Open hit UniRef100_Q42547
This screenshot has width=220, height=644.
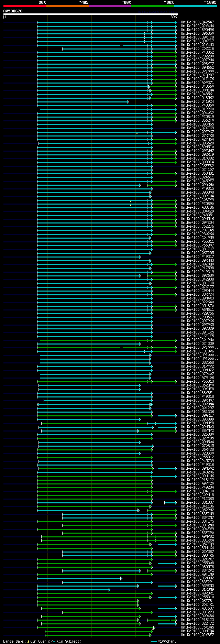(x=197, y=22)
